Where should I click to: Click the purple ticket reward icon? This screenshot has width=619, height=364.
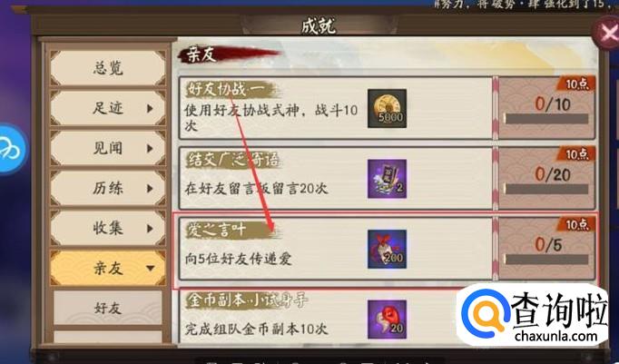pyautogui.click(x=387, y=179)
